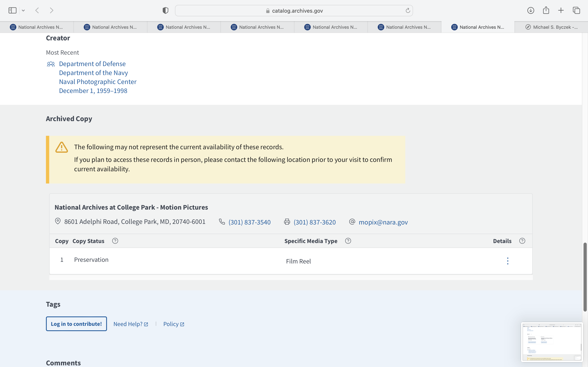Screen dimensions: 588x367
Task: Expand details menu for Preservation copy
Action: click(508, 261)
